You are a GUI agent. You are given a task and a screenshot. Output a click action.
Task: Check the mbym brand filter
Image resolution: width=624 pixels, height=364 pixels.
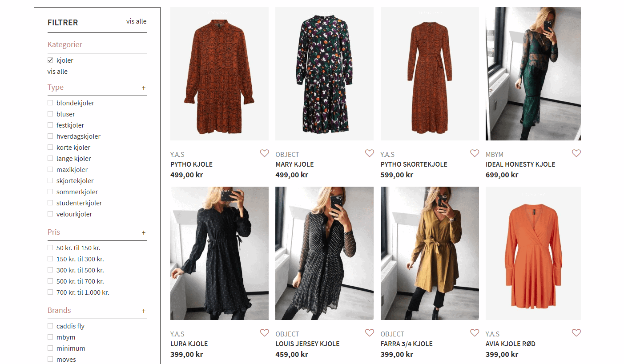(50, 337)
